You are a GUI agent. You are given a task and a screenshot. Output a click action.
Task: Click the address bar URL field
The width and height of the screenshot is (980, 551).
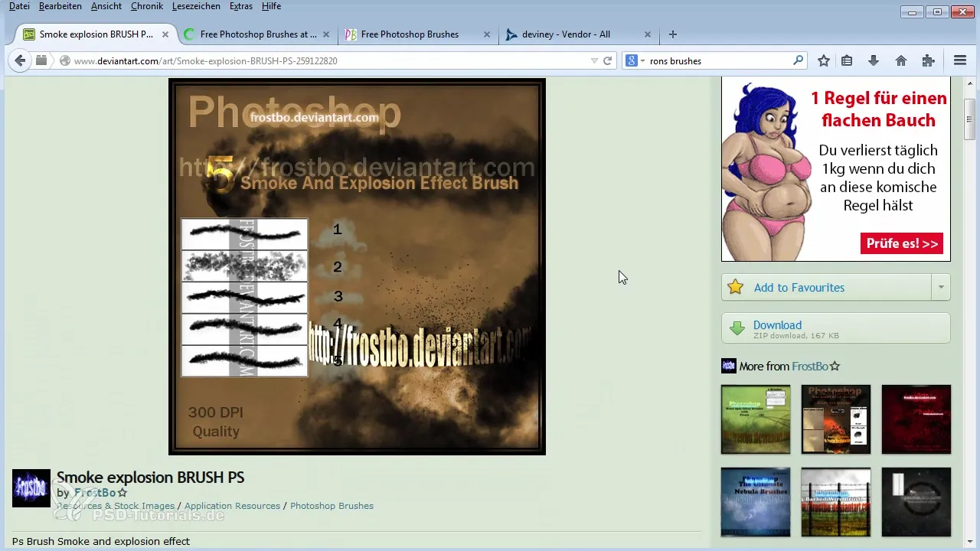pyautogui.click(x=329, y=60)
